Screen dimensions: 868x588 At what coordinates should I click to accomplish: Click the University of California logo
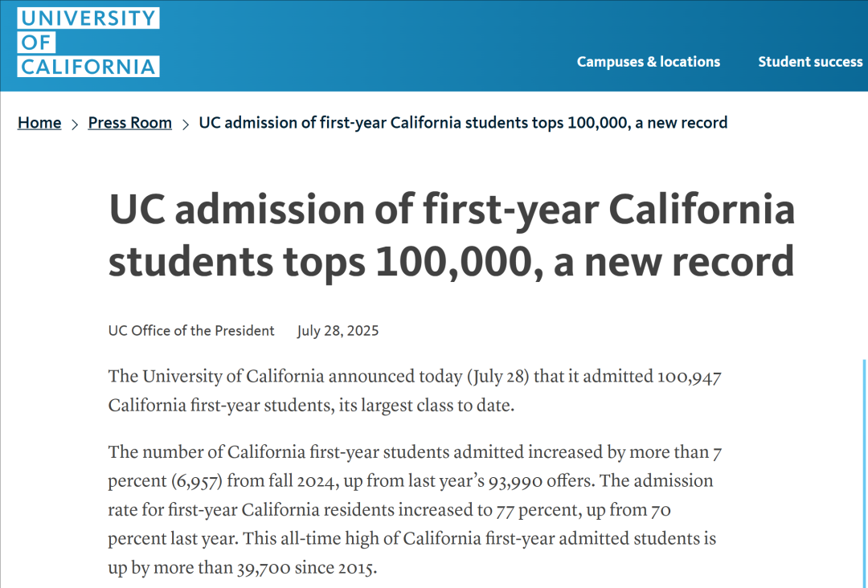88,42
